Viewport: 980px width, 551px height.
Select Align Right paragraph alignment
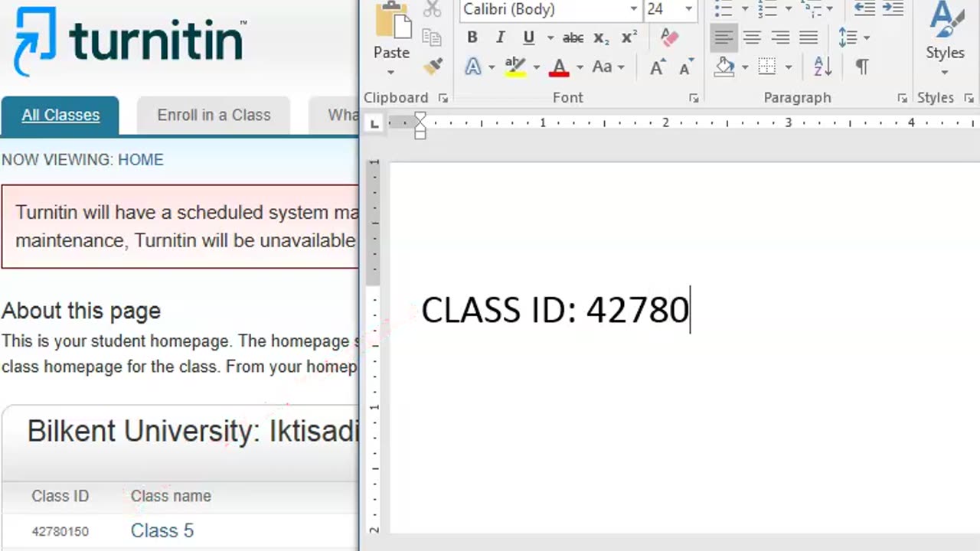pos(780,37)
